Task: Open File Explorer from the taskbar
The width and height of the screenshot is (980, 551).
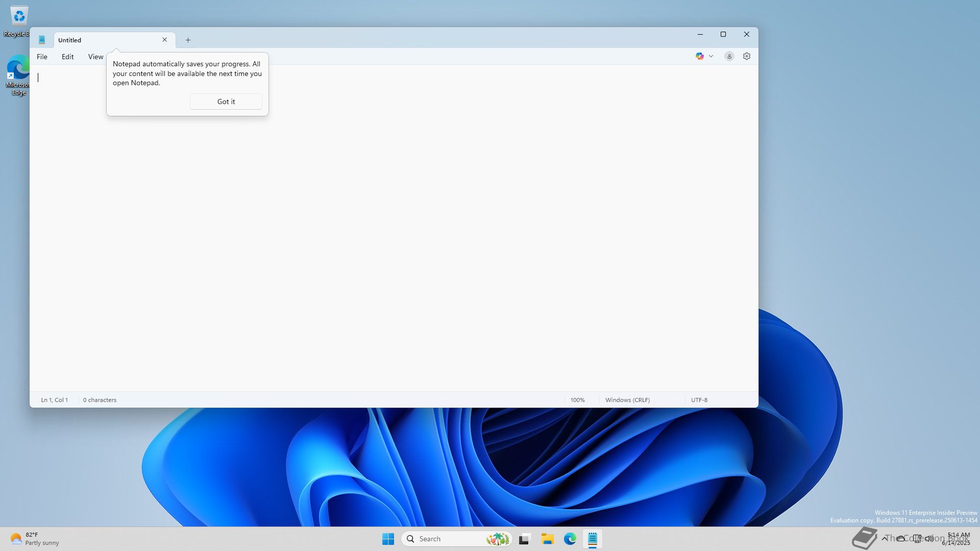Action: (x=547, y=539)
